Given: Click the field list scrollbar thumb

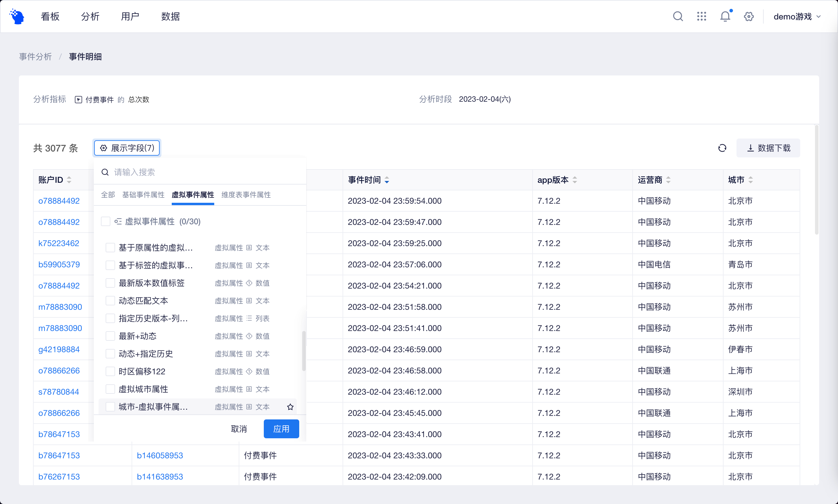Looking at the screenshot, I should [x=304, y=351].
